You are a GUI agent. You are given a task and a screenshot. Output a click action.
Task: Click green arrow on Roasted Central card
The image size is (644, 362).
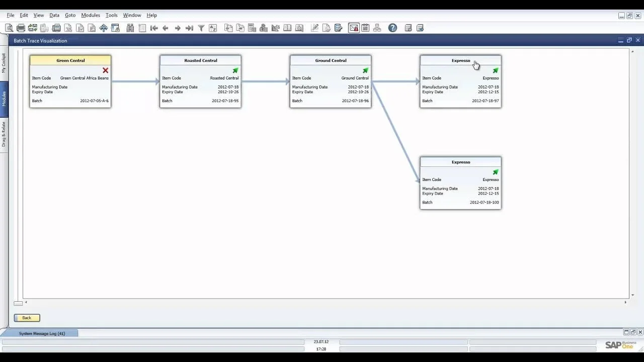tap(235, 70)
